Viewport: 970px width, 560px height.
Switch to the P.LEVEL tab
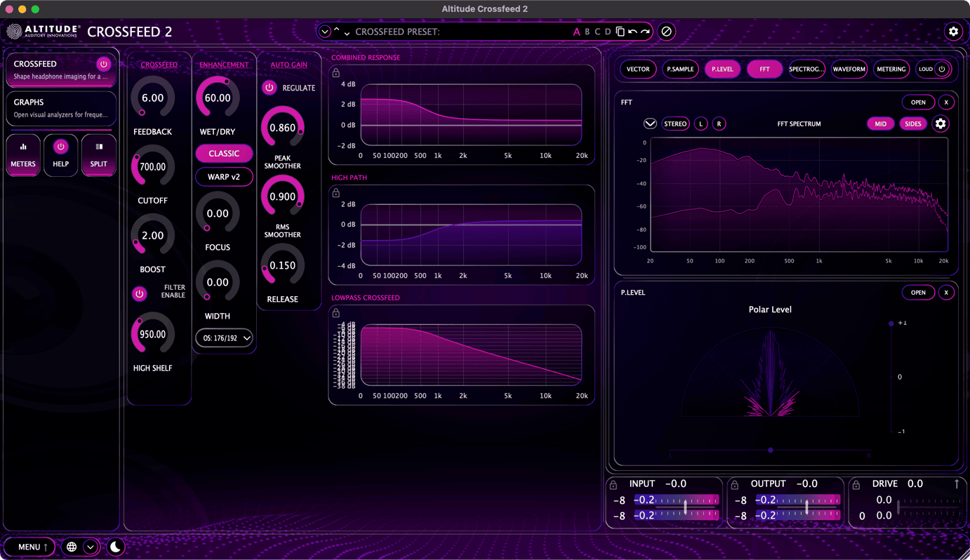722,69
